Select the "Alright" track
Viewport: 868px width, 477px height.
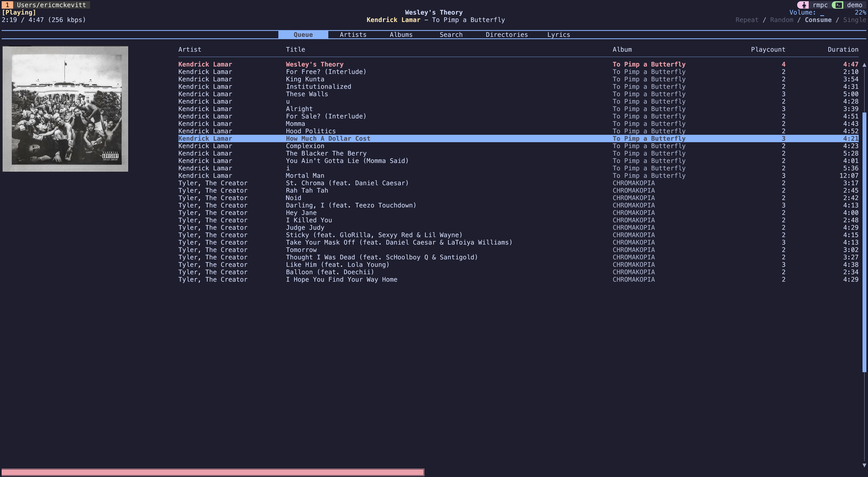coord(518,109)
